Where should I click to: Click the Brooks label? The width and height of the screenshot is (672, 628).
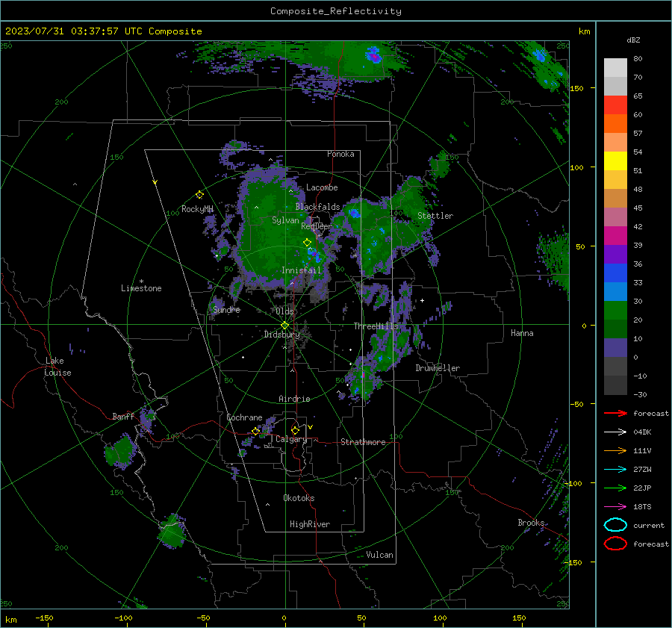tap(531, 523)
